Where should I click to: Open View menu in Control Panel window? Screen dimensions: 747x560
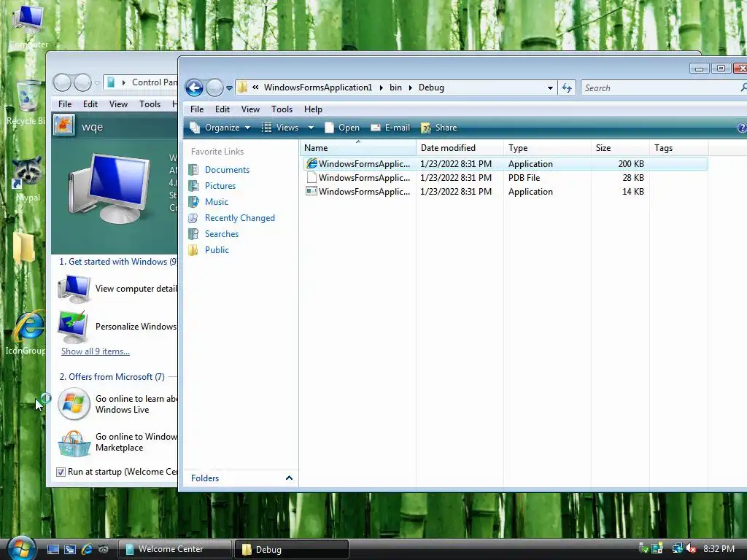coord(118,104)
